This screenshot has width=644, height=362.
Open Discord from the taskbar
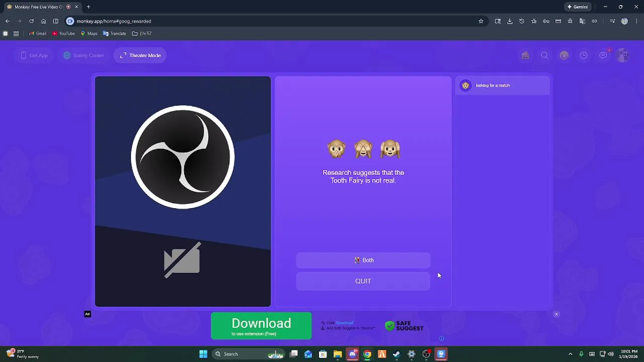pos(353,354)
